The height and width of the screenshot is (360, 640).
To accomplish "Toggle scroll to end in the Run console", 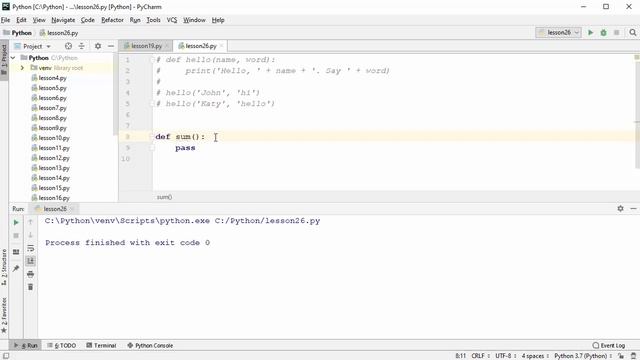I will click(x=31, y=261).
